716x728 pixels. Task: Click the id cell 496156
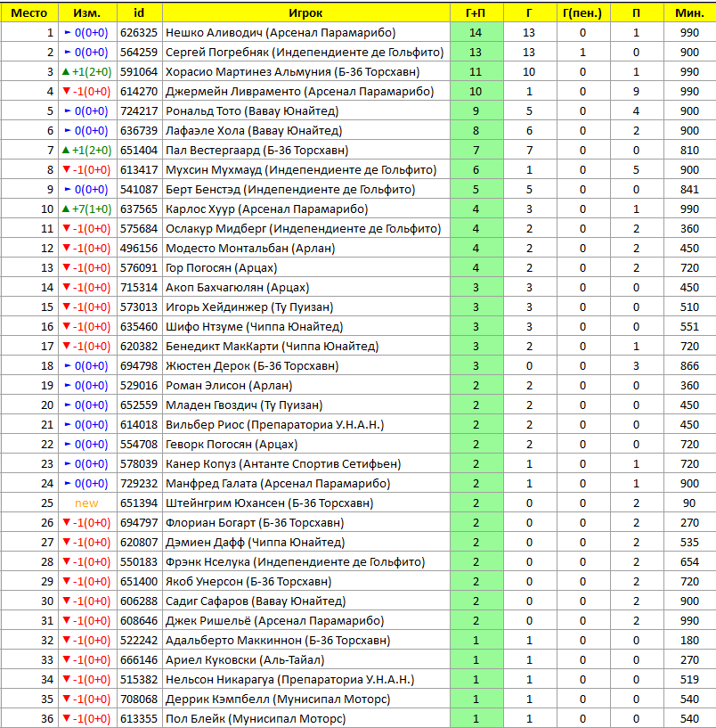coord(139,249)
